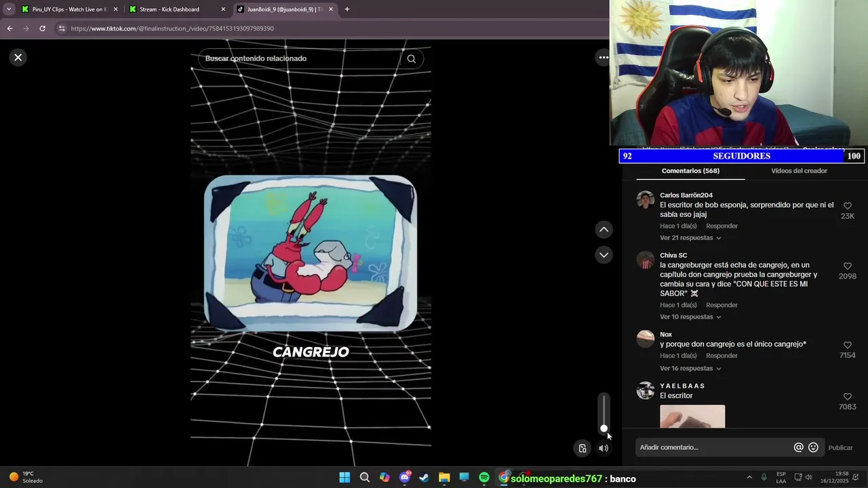Open the tab search dropdown arrow
Image resolution: width=868 pixels, height=488 pixels.
tap(9, 9)
